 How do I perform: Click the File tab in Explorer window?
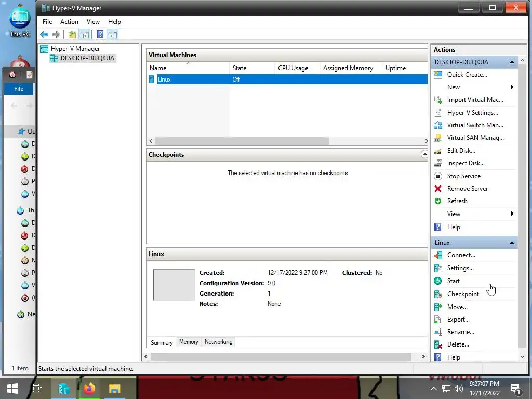[19, 89]
